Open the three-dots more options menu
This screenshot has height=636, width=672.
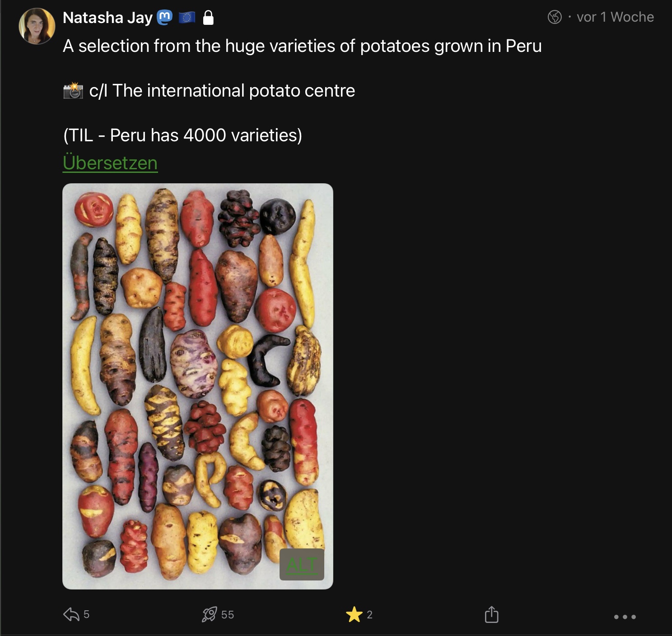(625, 617)
